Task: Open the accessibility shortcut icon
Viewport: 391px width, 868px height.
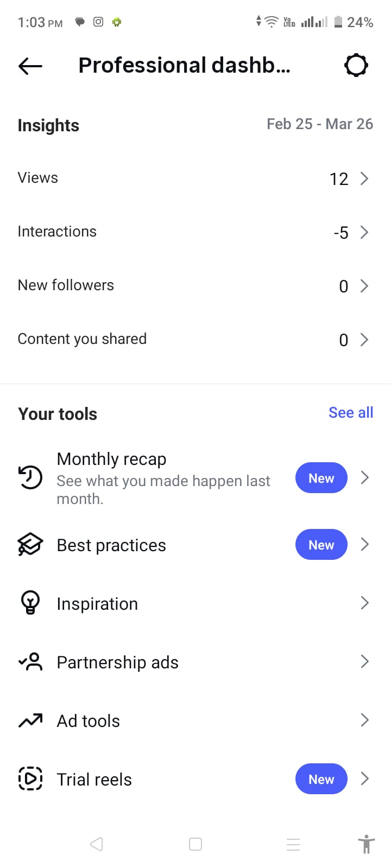Action: [367, 844]
